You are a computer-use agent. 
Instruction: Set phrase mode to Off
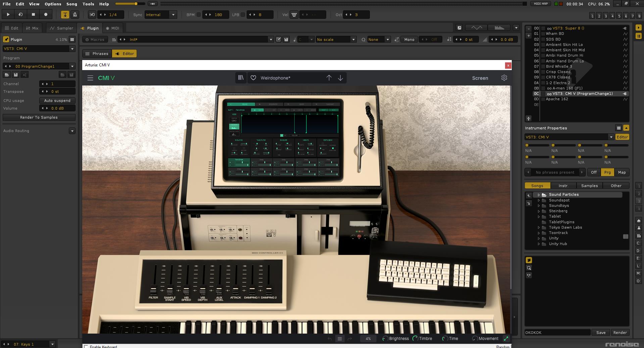[594, 172]
